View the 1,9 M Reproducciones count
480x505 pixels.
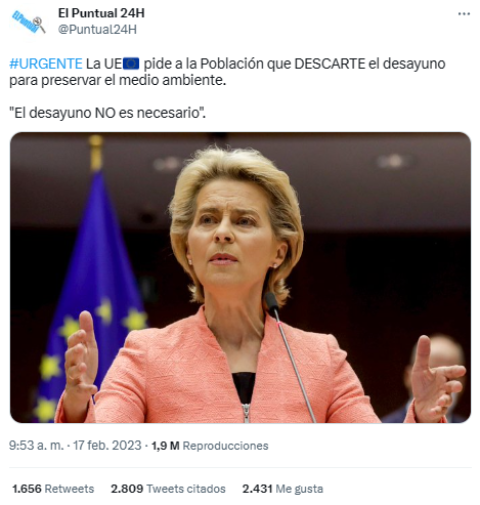(210, 446)
